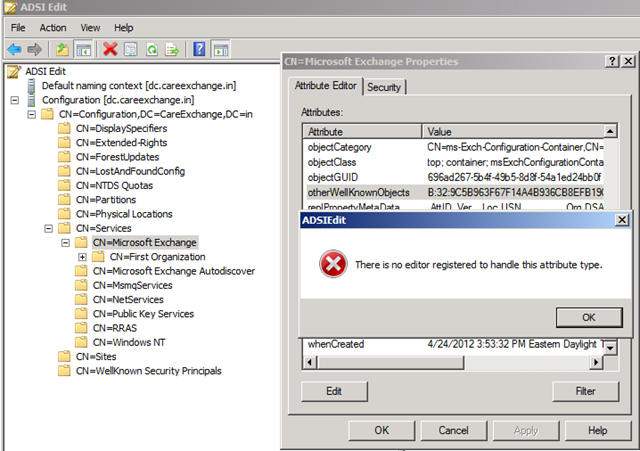
Task: Collapse the CN=Microsoft Exchange node
Action: tap(65, 242)
